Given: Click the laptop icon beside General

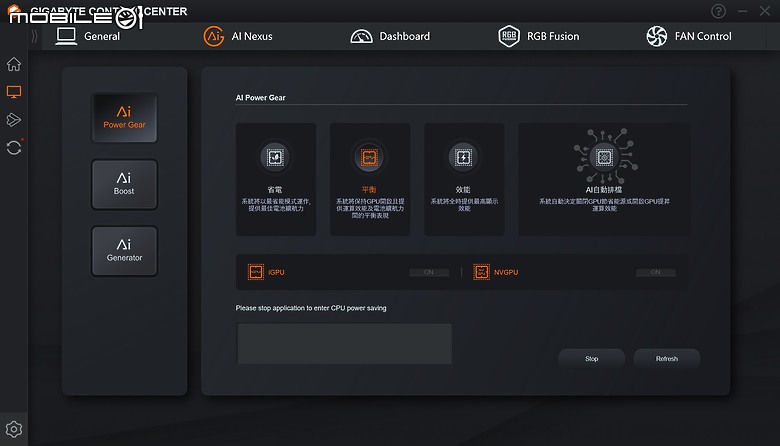Looking at the screenshot, I should click(x=66, y=36).
